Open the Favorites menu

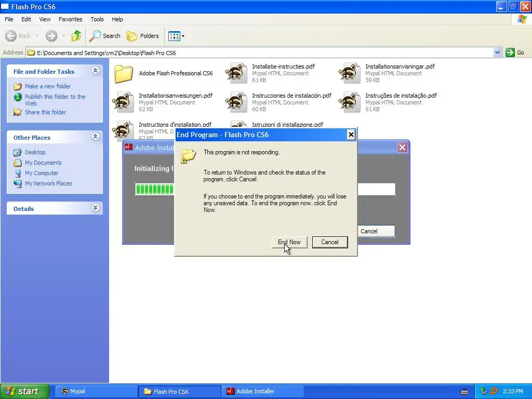coord(71,19)
